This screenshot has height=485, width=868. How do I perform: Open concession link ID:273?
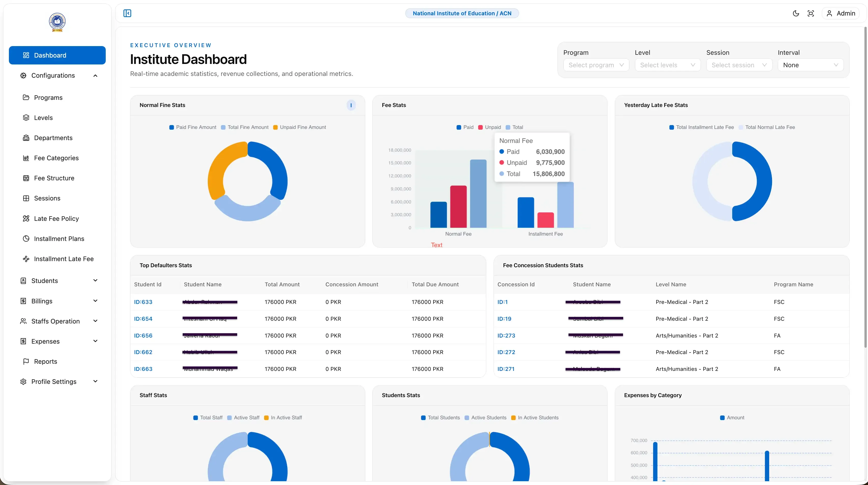506,336
